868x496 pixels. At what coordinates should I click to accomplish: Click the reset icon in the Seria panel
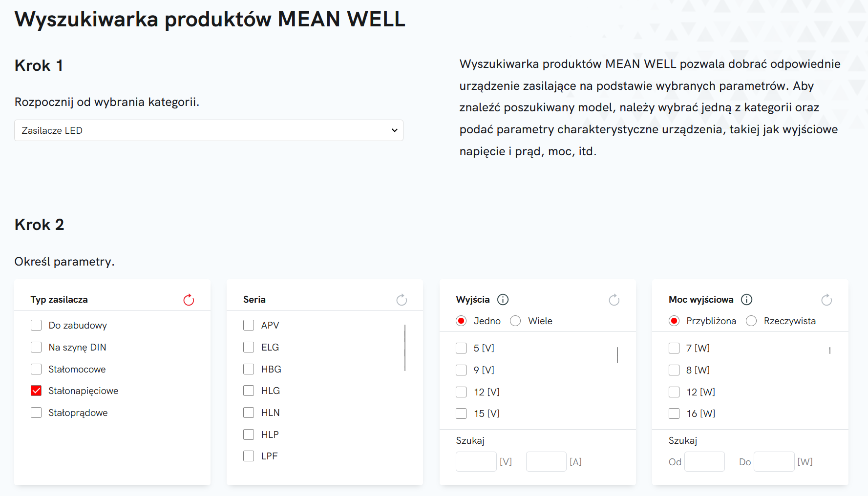402,300
